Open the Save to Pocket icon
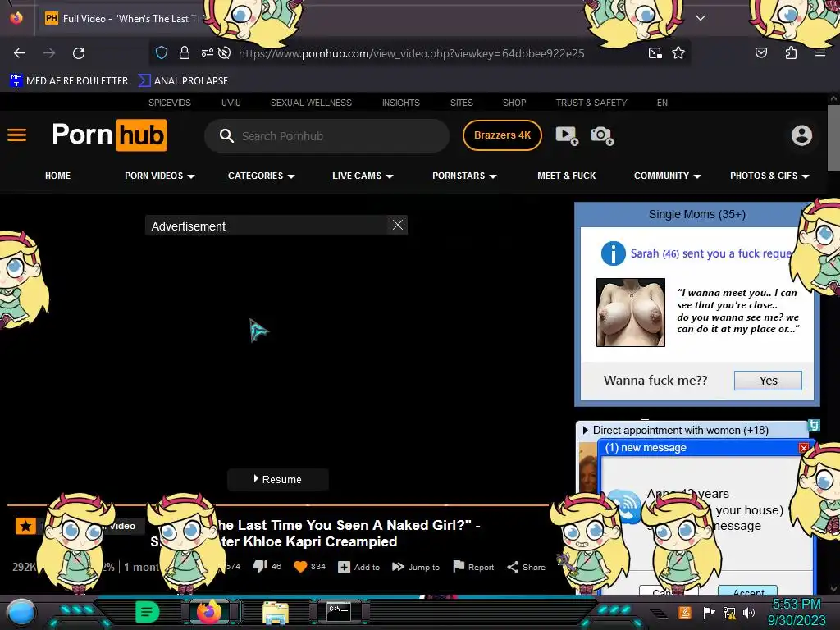The height and width of the screenshot is (630, 840). click(761, 52)
